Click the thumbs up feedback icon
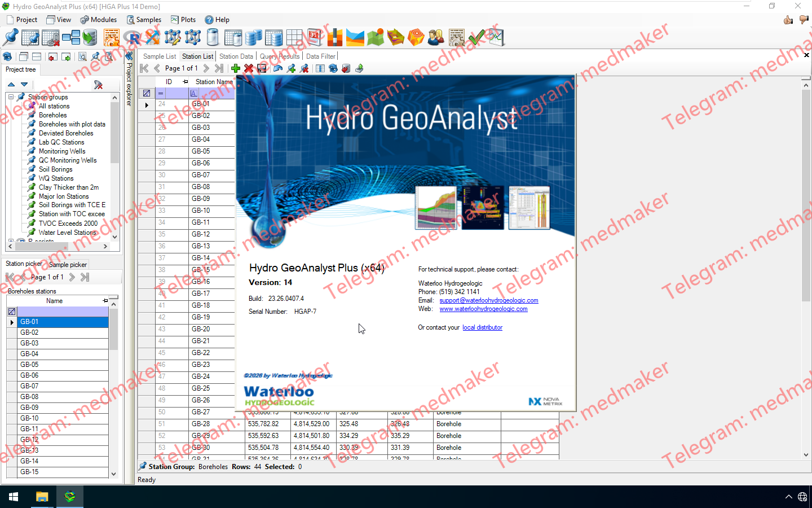Viewport: 812px width, 508px height. (788, 20)
